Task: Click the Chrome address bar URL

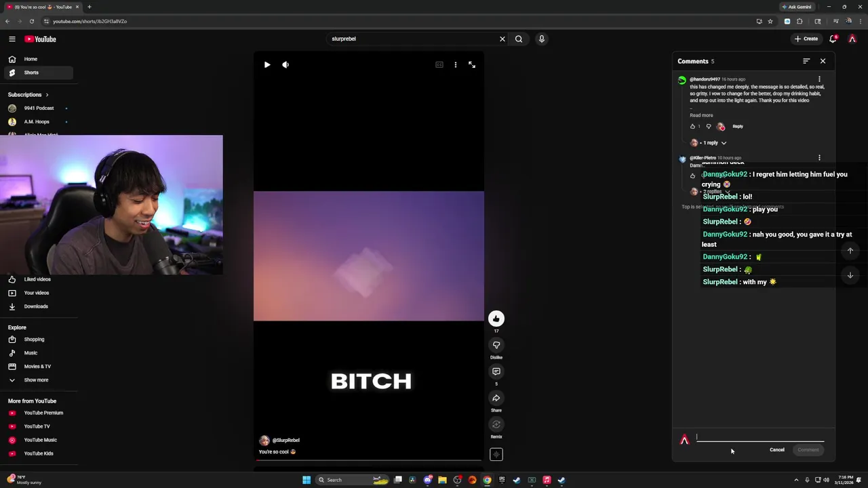Action: [90, 21]
